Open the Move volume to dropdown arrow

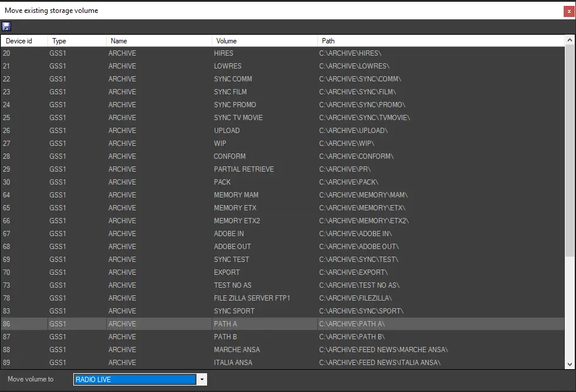click(x=202, y=380)
